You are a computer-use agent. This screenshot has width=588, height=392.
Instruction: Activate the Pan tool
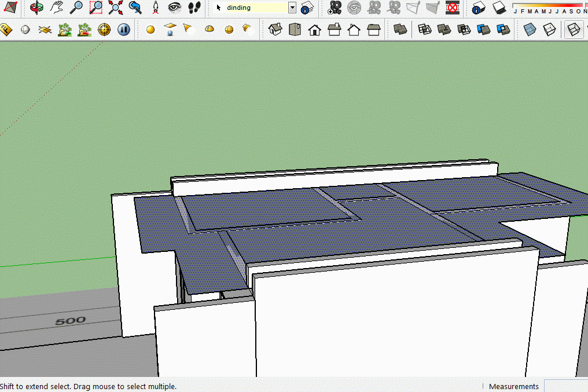(57, 8)
